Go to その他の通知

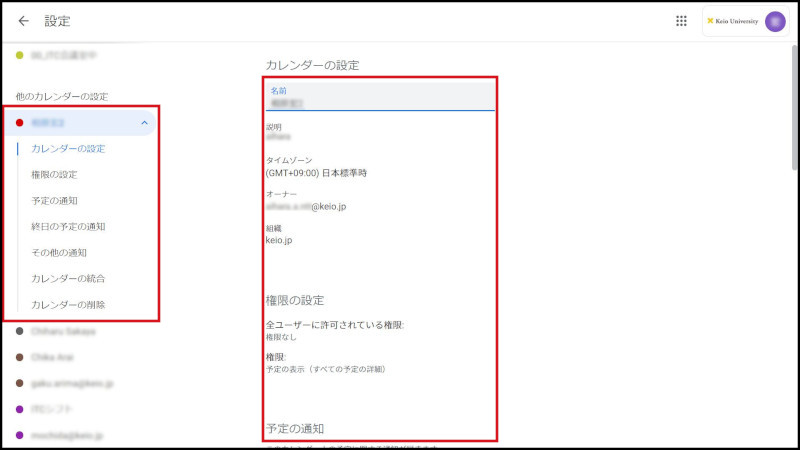tap(58, 253)
